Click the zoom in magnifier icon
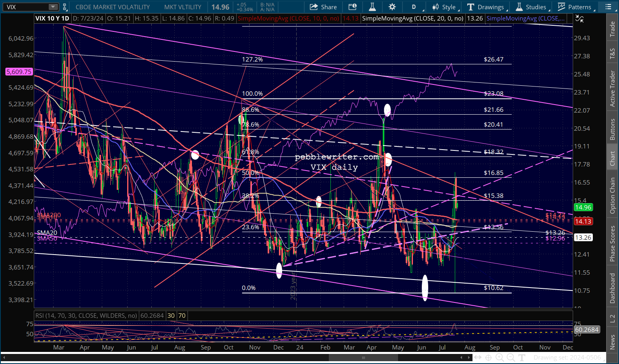The image size is (619, 364). 499,357
